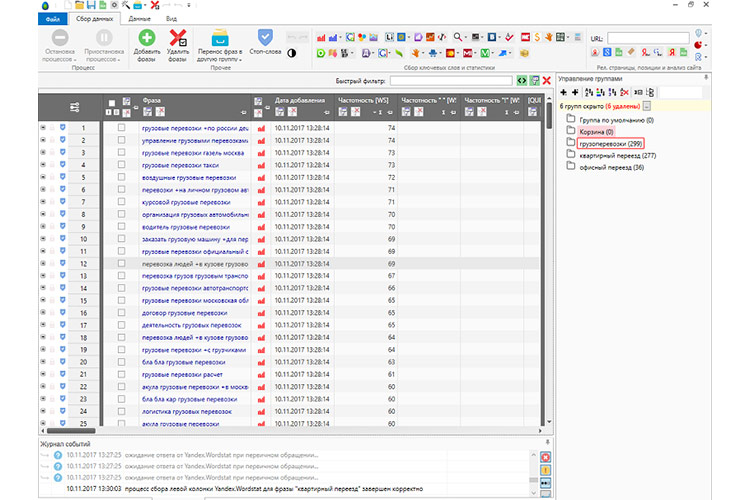Click the green play circle icon in ribbon
This screenshot has width=750, height=500.
pyautogui.click(x=321, y=53)
